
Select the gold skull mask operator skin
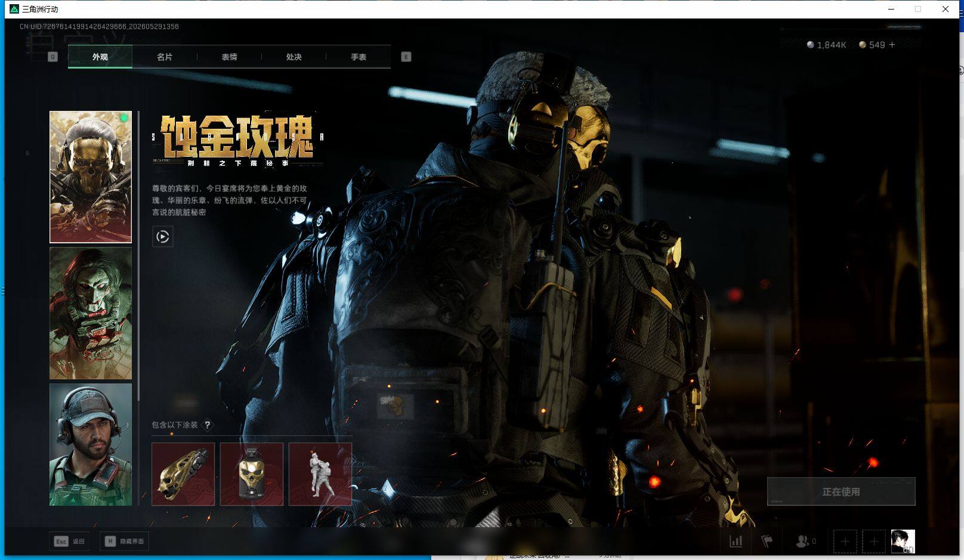91,177
